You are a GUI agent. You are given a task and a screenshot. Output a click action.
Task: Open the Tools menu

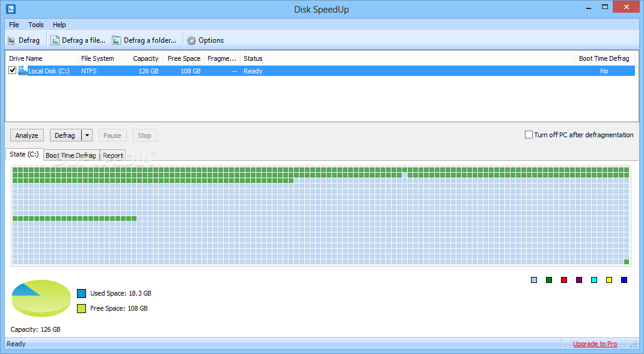click(35, 25)
